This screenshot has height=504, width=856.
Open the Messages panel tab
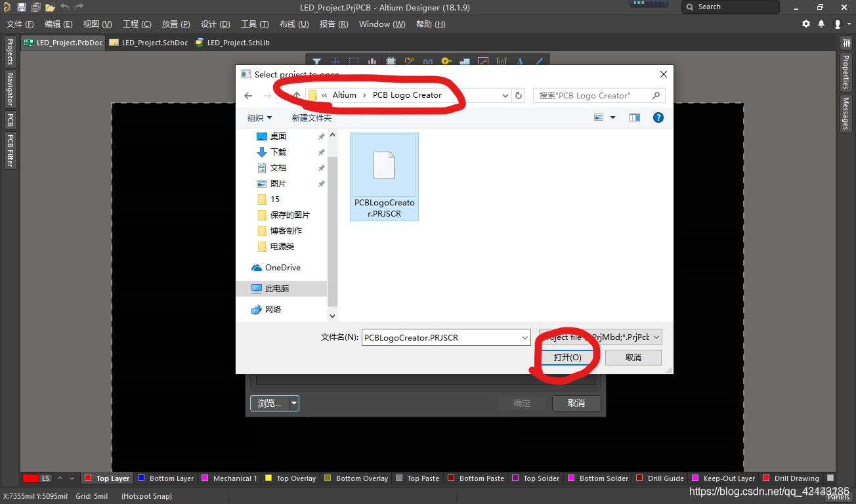pyautogui.click(x=845, y=114)
